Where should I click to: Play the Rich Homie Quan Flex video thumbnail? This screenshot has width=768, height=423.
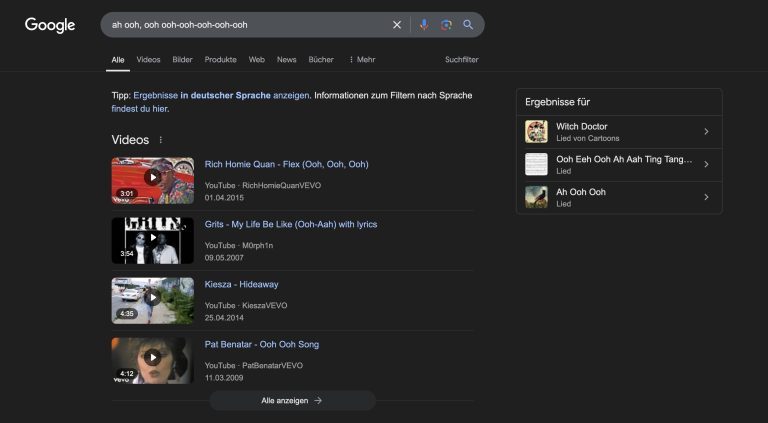153,180
